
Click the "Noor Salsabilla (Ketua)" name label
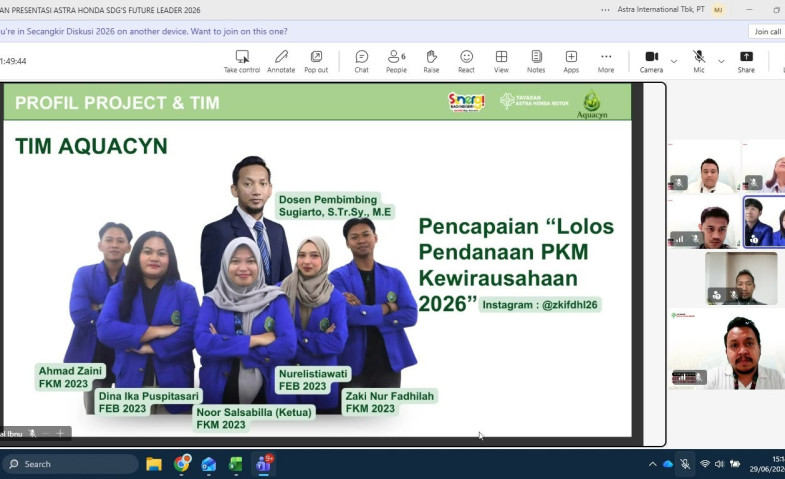(254, 412)
